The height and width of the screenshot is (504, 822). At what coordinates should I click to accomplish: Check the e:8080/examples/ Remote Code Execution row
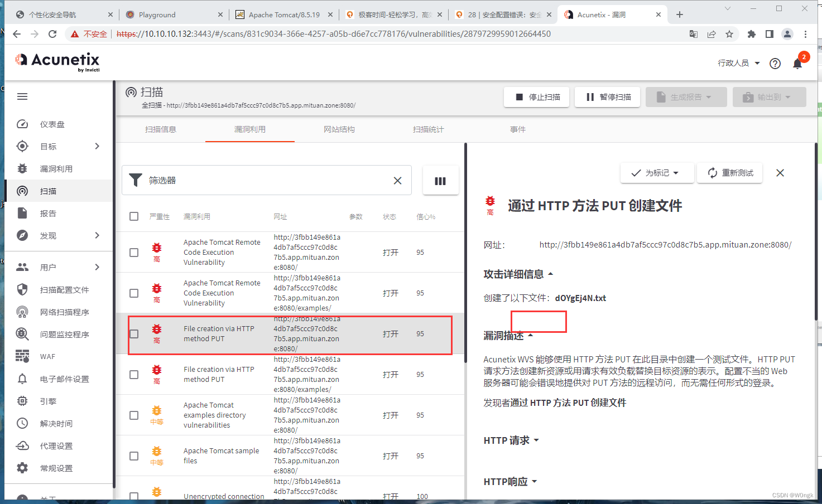[x=134, y=293]
